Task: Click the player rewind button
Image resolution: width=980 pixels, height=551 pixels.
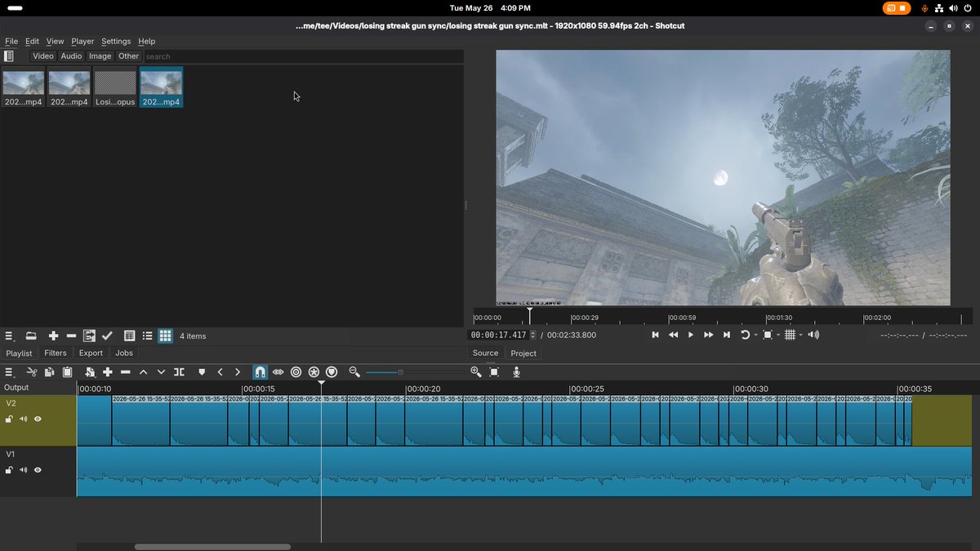Action: point(673,335)
